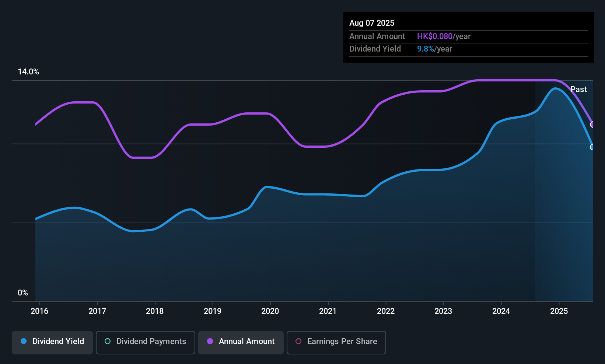Click the 14.0% y-axis label
605x364 pixels.
tap(28, 72)
